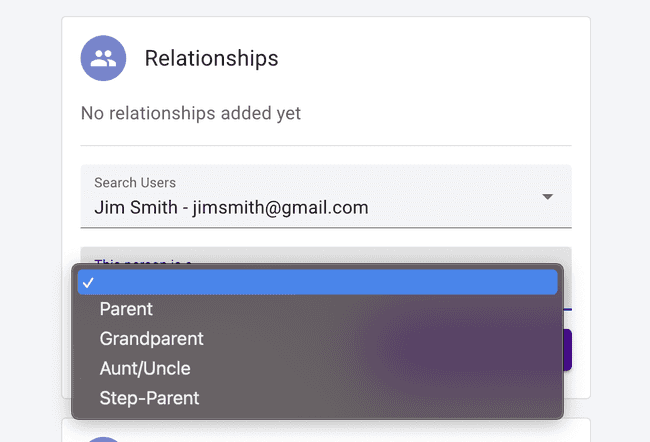650x442 pixels.
Task: Click the "No relationships added yet" message
Action: point(191,113)
